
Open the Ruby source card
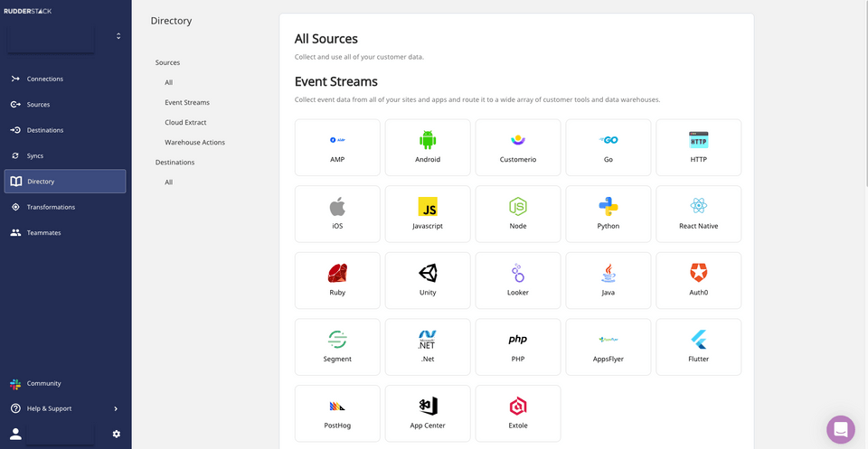pyautogui.click(x=337, y=280)
